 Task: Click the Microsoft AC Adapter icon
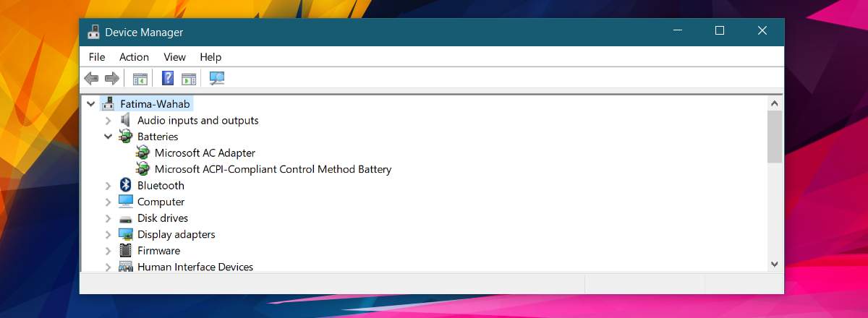(x=142, y=152)
